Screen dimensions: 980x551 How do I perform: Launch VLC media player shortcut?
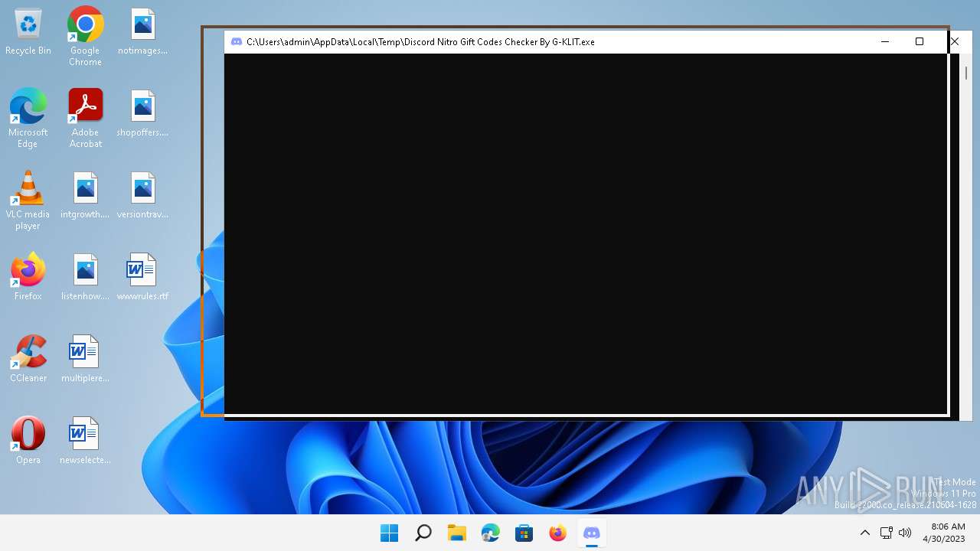pyautogui.click(x=28, y=201)
